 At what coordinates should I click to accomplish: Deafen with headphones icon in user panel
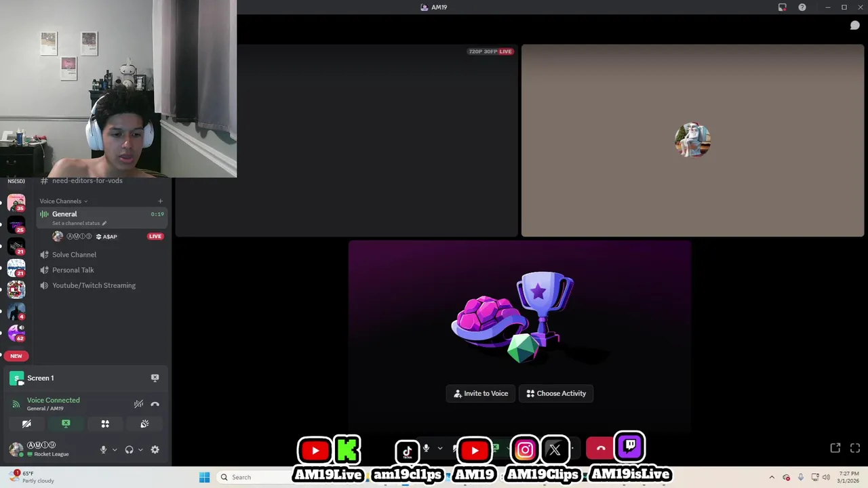[x=129, y=449]
